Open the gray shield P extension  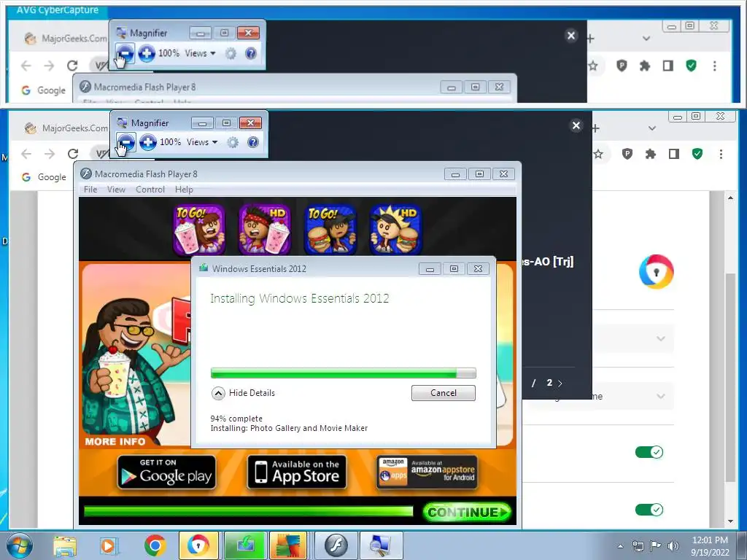click(627, 154)
